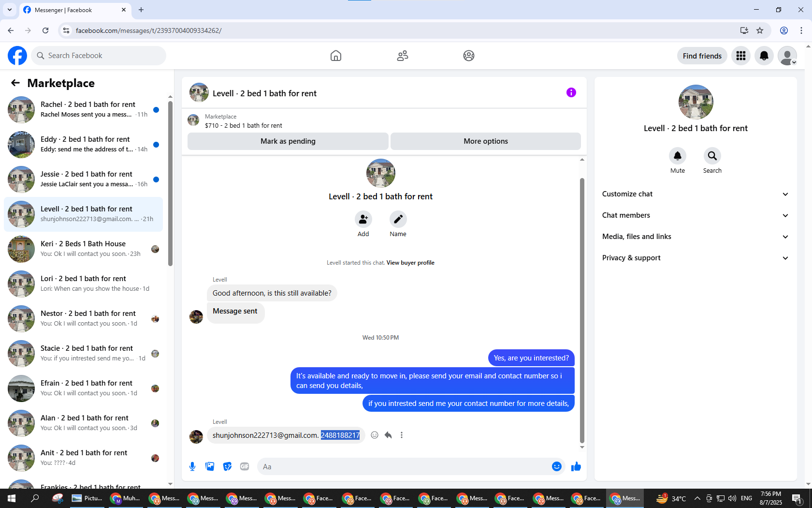Open Windows notification center
The width and height of the screenshot is (812, 508).
797,498
